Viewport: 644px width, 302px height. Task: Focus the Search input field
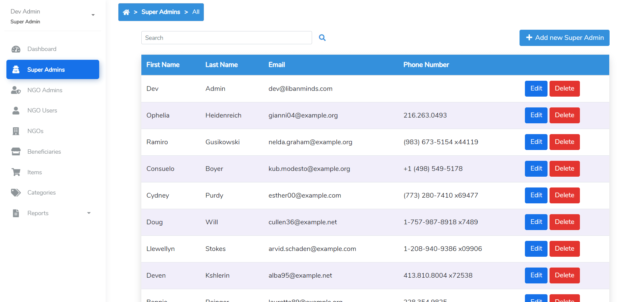point(226,38)
